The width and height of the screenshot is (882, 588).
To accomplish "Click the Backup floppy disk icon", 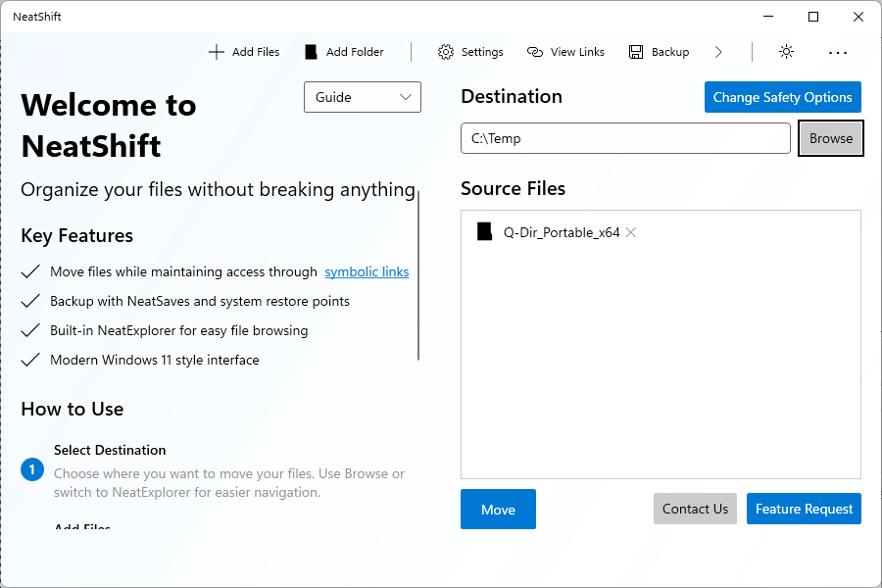I will (x=636, y=52).
